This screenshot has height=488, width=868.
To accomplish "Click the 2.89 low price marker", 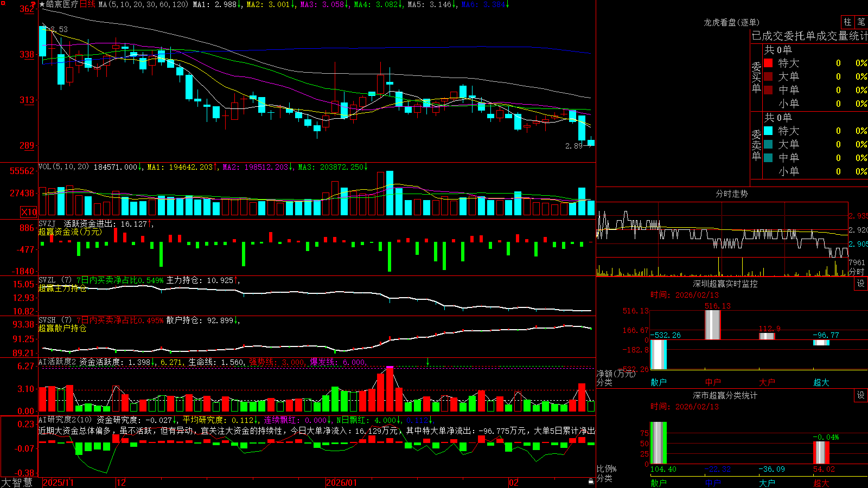I will [x=573, y=146].
